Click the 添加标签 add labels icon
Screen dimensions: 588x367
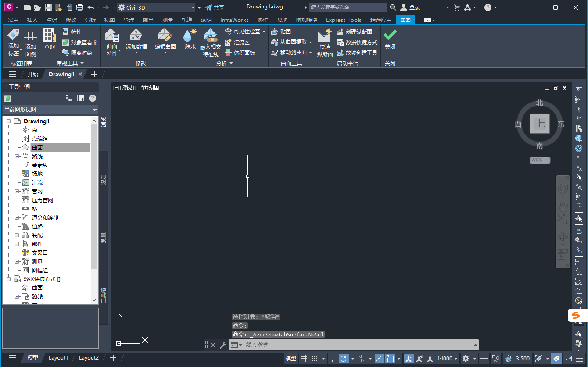click(x=14, y=34)
